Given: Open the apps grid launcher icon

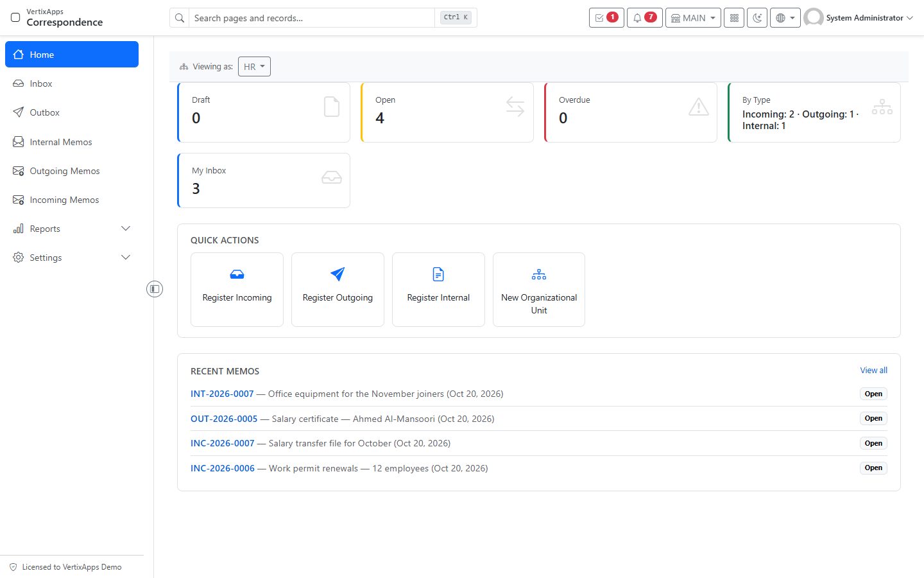Looking at the screenshot, I should click(734, 18).
